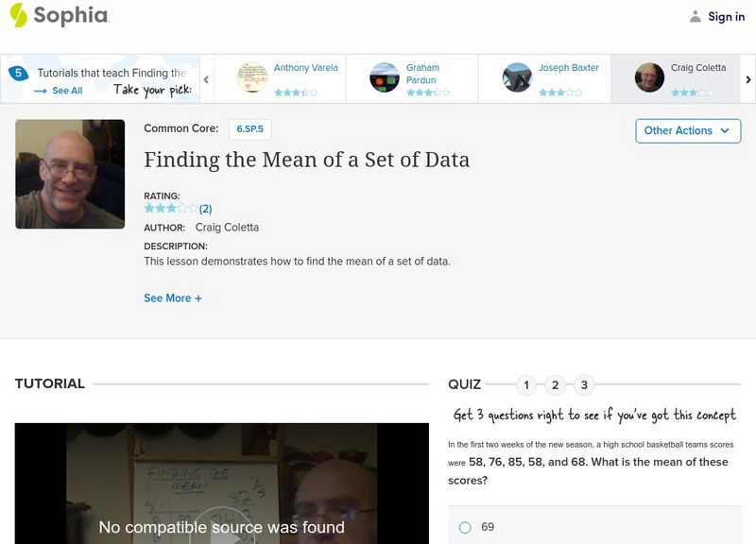Expand description with See More +
The image size is (756, 544).
click(x=173, y=297)
